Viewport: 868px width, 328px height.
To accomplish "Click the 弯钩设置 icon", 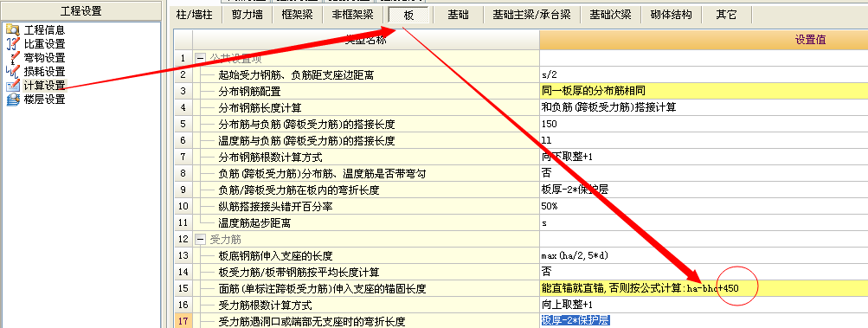I will click(x=12, y=58).
